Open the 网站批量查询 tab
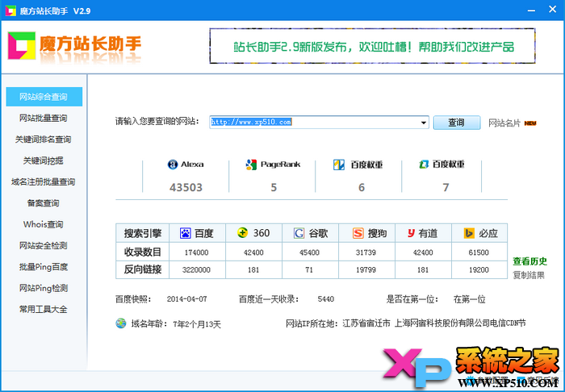This screenshot has width=565, height=392. click(44, 118)
